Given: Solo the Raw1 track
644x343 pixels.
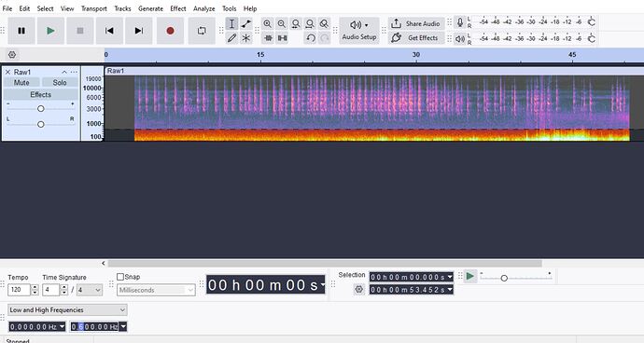Looking at the screenshot, I should [x=60, y=82].
